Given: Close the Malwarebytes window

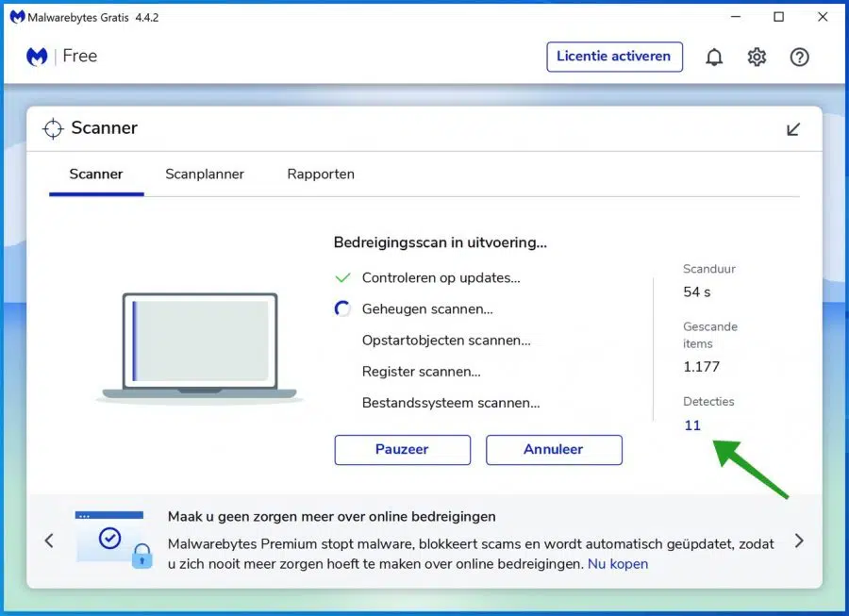Looking at the screenshot, I should tap(823, 17).
